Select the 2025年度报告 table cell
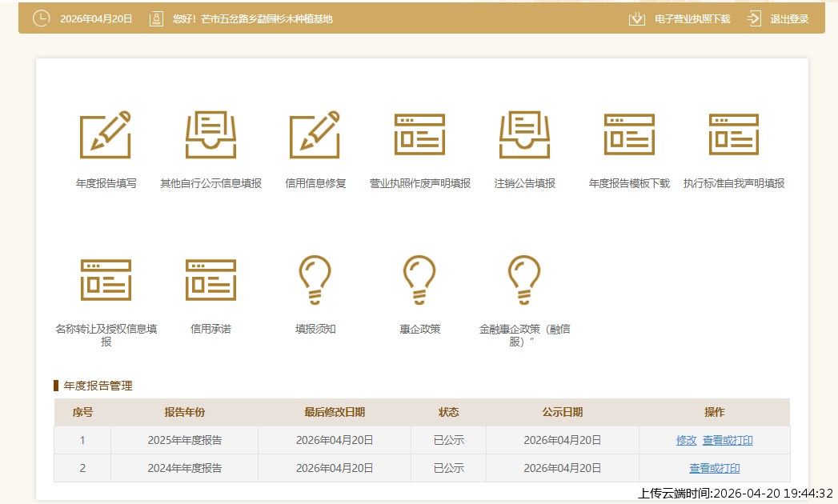The height and width of the screenshot is (504, 838). (184, 440)
